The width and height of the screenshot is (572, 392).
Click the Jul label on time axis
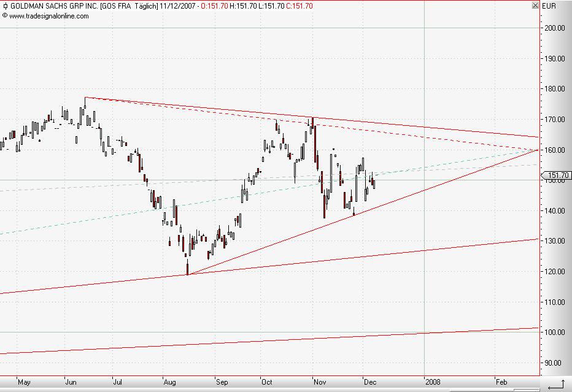pos(117,382)
